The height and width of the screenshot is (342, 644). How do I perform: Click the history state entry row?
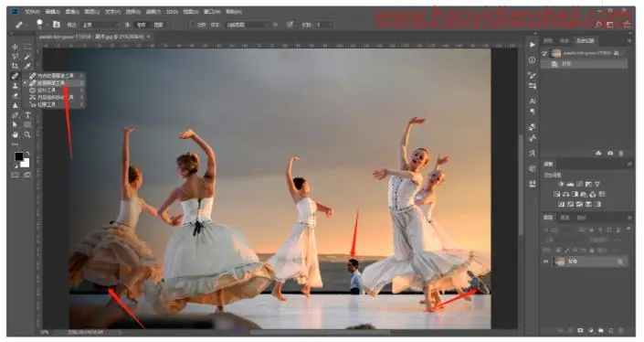click(584, 64)
